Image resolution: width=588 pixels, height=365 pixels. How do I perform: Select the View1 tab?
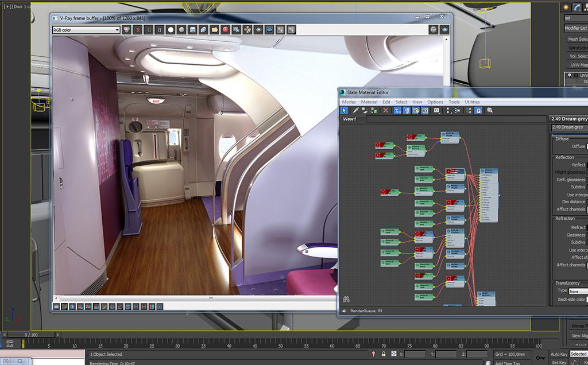pyautogui.click(x=350, y=119)
